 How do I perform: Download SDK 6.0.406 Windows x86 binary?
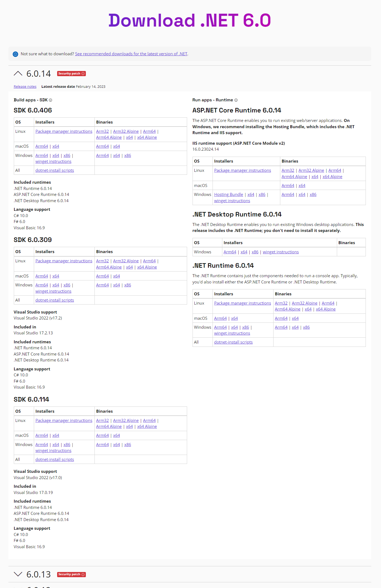pyautogui.click(x=128, y=155)
